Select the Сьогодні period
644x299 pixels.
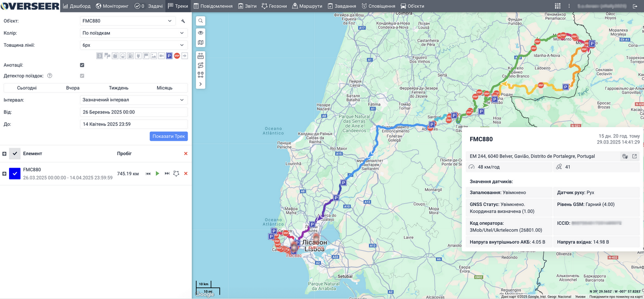click(x=27, y=88)
